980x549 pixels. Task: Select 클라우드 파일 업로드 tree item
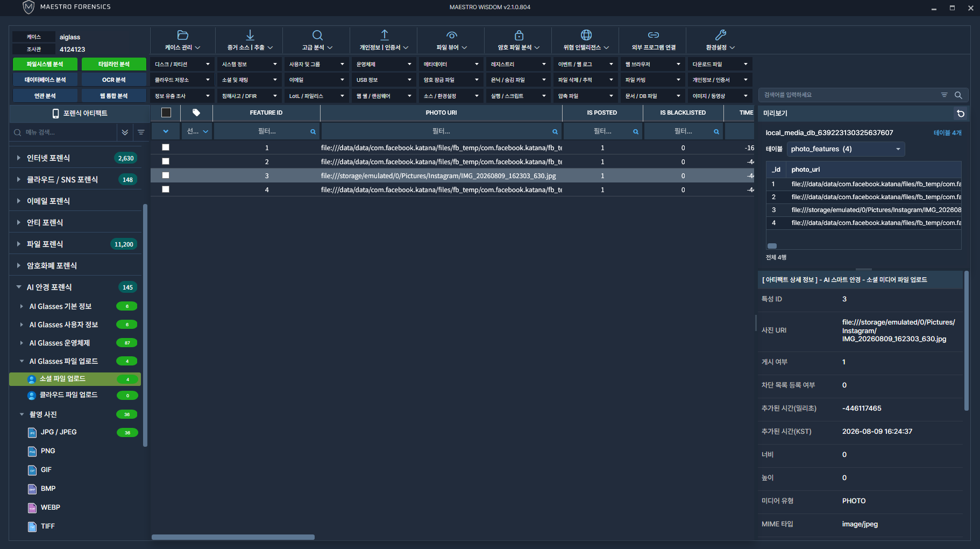(x=75, y=395)
